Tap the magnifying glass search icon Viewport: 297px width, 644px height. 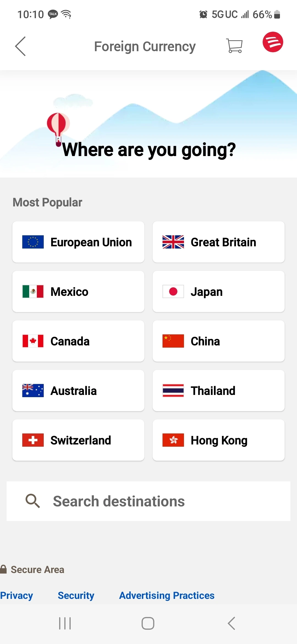click(x=33, y=501)
